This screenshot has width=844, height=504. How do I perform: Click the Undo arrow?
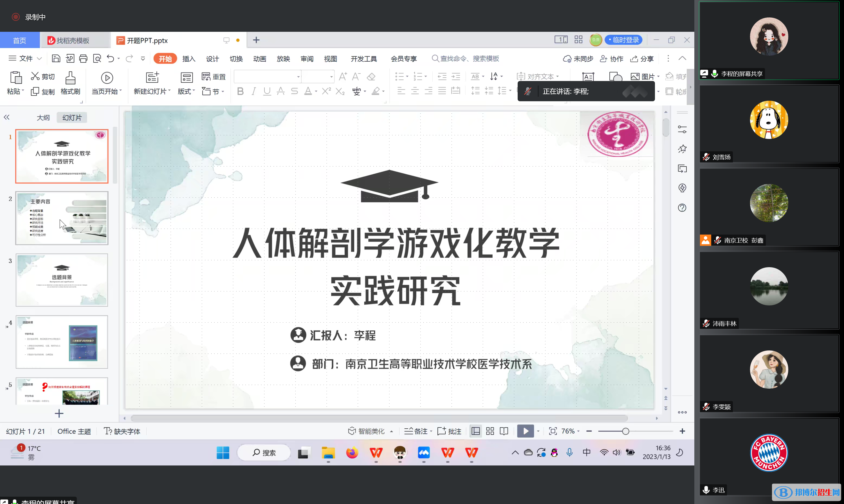[x=110, y=58]
